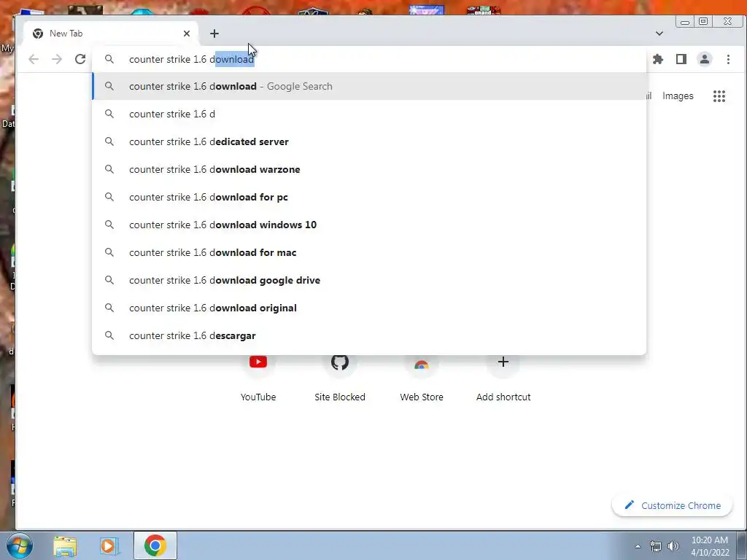Choose 'counter strike 1.6 download - Google Search' suggestion
Screen dimensions: 747x560
(x=369, y=86)
